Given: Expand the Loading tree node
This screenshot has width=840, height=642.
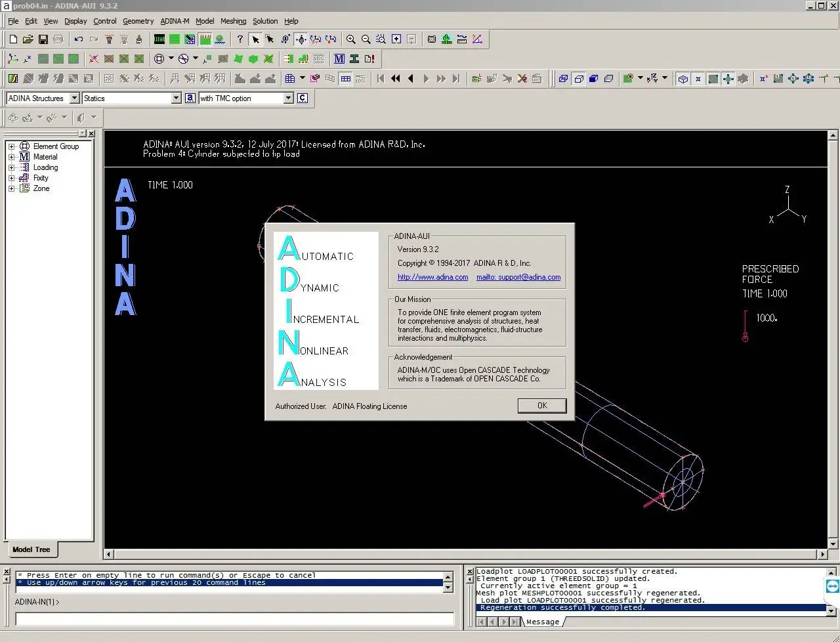Looking at the screenshot, I should [11, 167].
